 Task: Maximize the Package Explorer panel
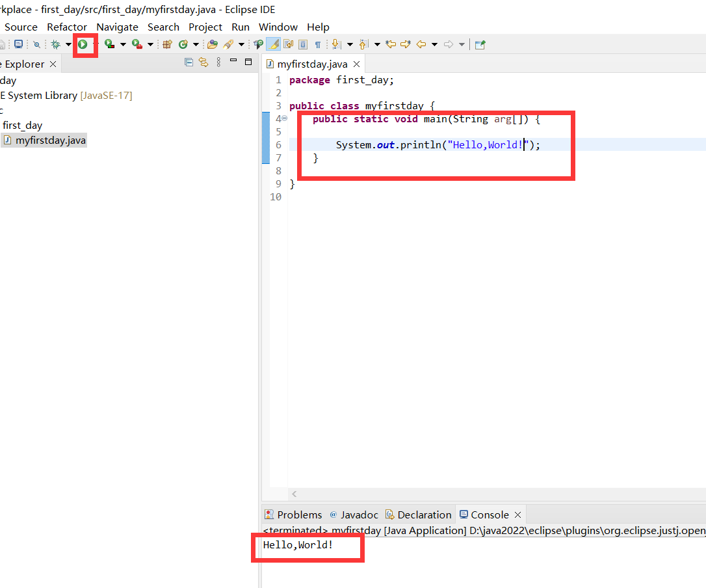click(x=248, y=62)
